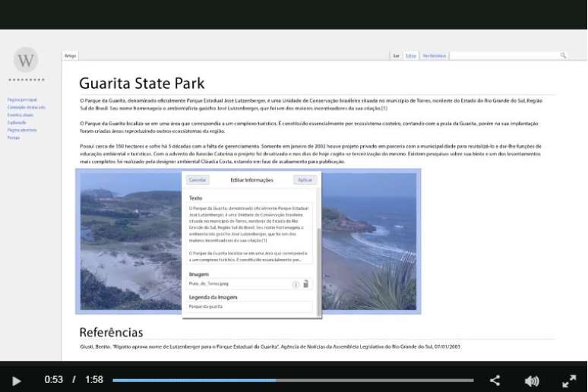Click the Wikipedia globe logo
This screenshot has width=588, height=392.
26,60
